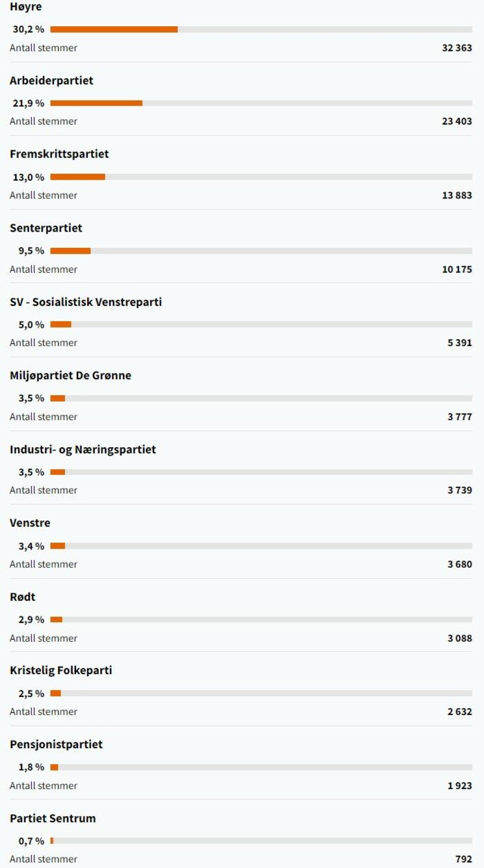Viewport: 484px width, 868px height.
Task: Click the Kristelig Folkeparti title
Action: click(61, 671)
